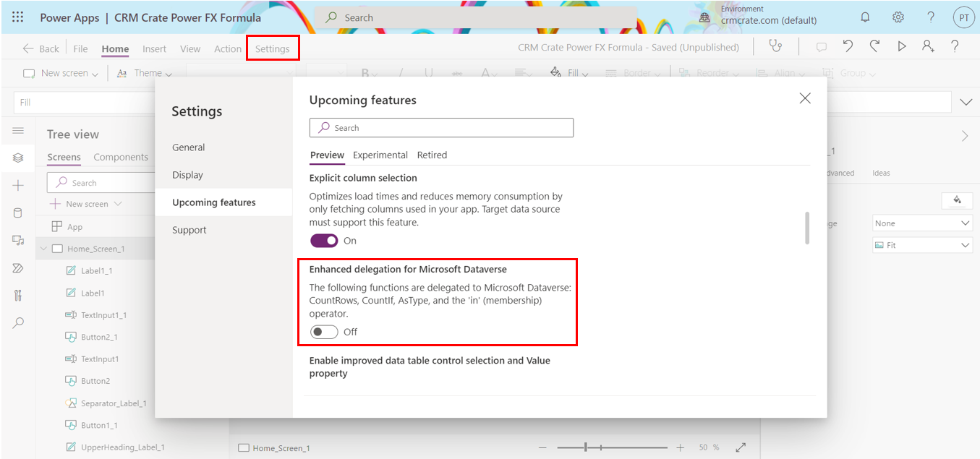The width and height of the screenshot is (980, 459).
Task: Switch to the Experimental tab
Action: point(380,155)
